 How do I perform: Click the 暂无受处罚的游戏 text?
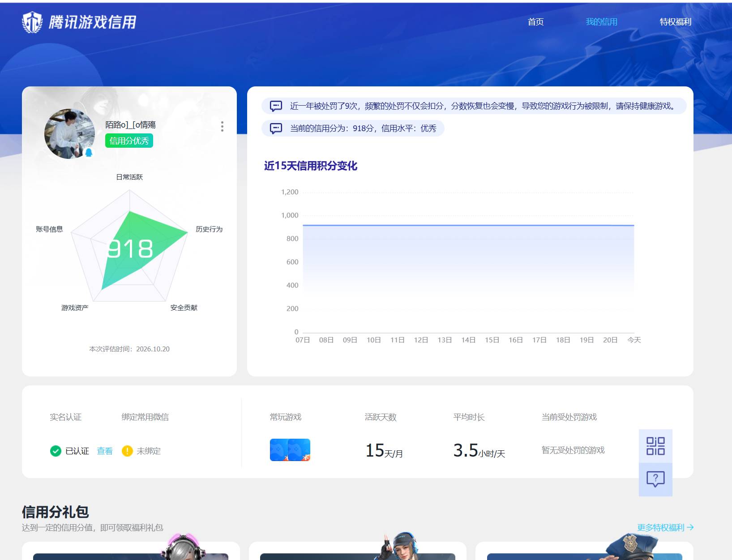pos(573,450)
